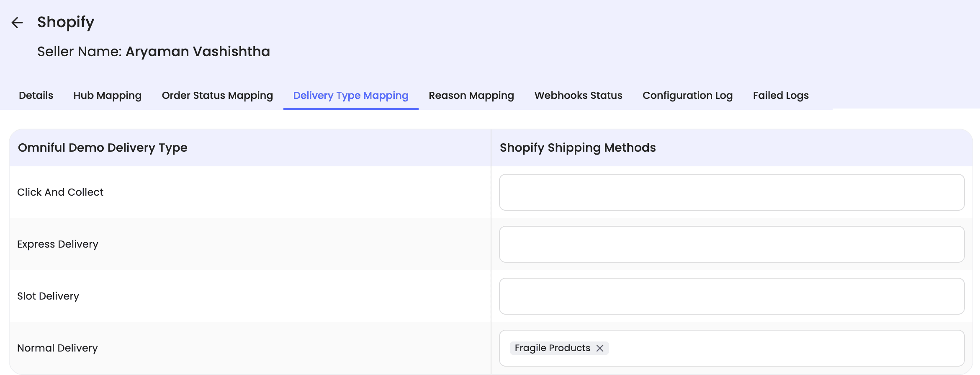Select the Delivery Type Mapping tab
Screen dimensions: 980x375
coord(350,96)
